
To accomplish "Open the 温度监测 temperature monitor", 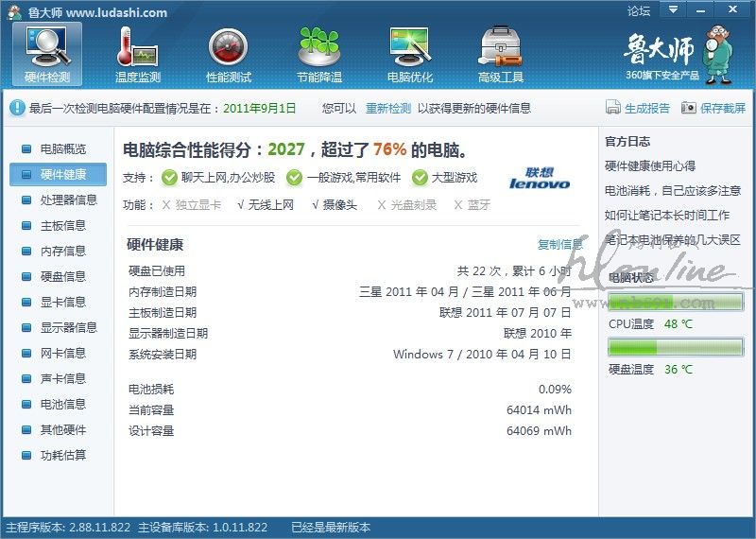I will coord(137,55).
